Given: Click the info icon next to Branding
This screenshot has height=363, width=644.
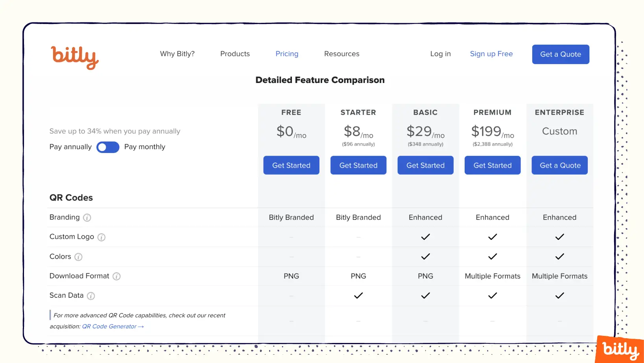Looking at the screenshot, I should pos(87,217).
